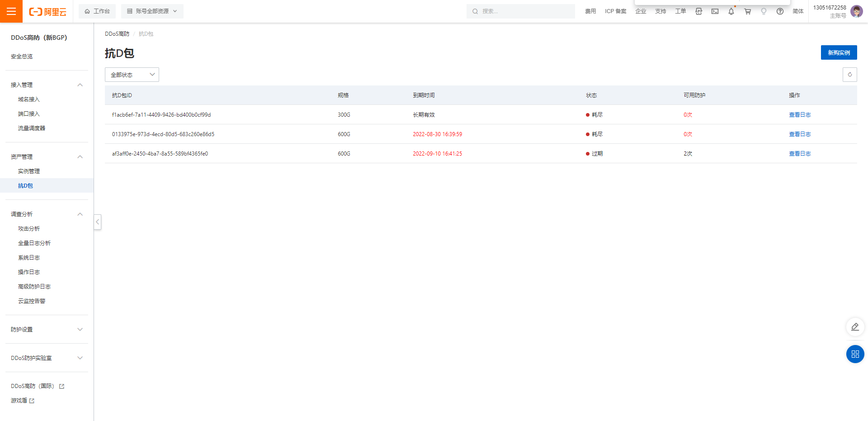This screenshot has width=868, height=421.
Task: Collapse the 接入管理 section
Action: (x=80, y=85)
